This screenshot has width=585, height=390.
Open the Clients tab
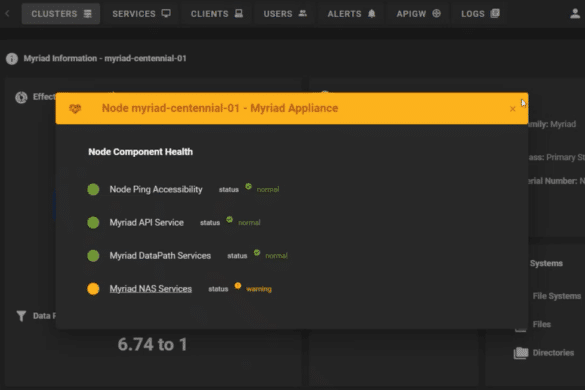coord(217,14)
